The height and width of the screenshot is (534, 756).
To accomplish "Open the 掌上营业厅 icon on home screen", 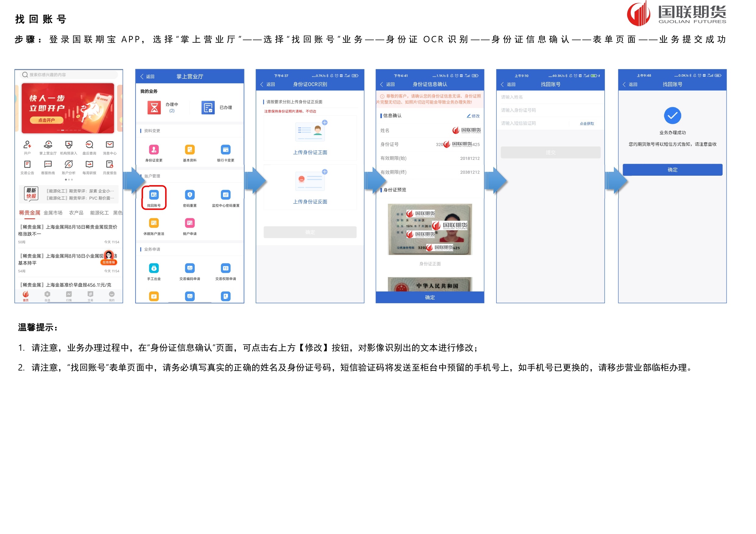I will [x=48, y=145].
